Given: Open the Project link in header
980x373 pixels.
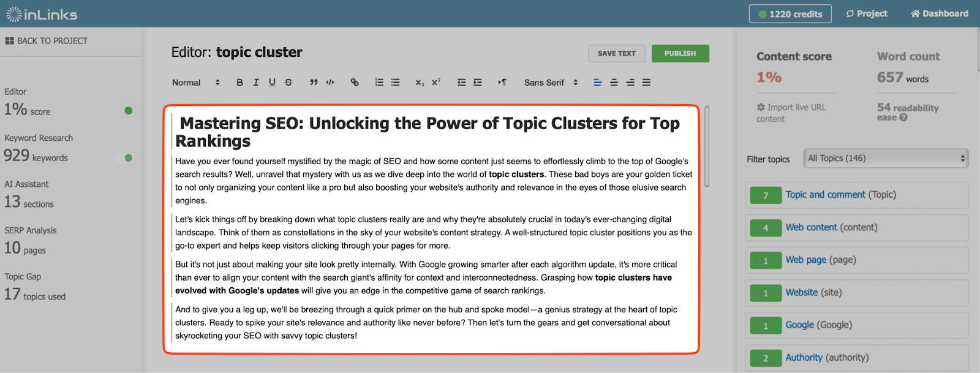Looking at the screenshot, I should 867,13.
